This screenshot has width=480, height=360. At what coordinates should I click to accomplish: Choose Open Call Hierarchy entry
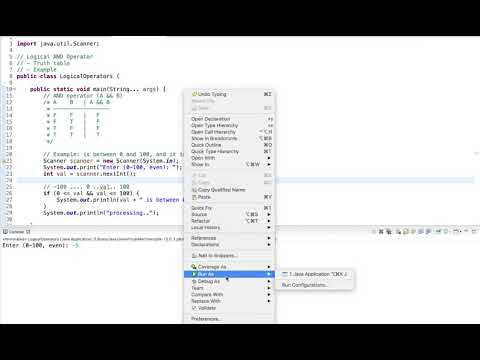coord(230,132)
